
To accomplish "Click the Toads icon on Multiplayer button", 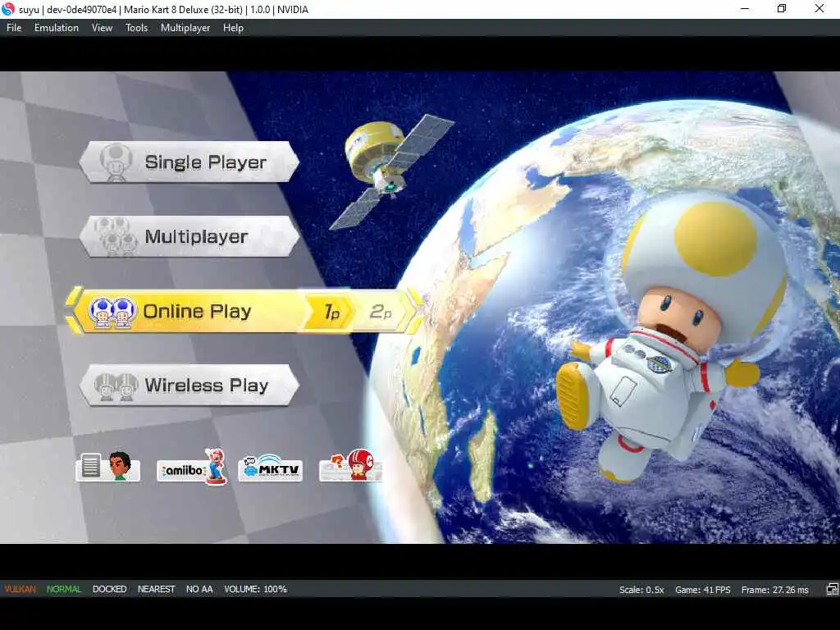I will click(116, 236).
